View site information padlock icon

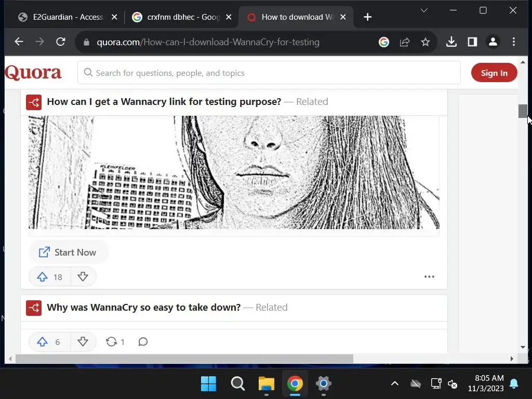[86, 42]
